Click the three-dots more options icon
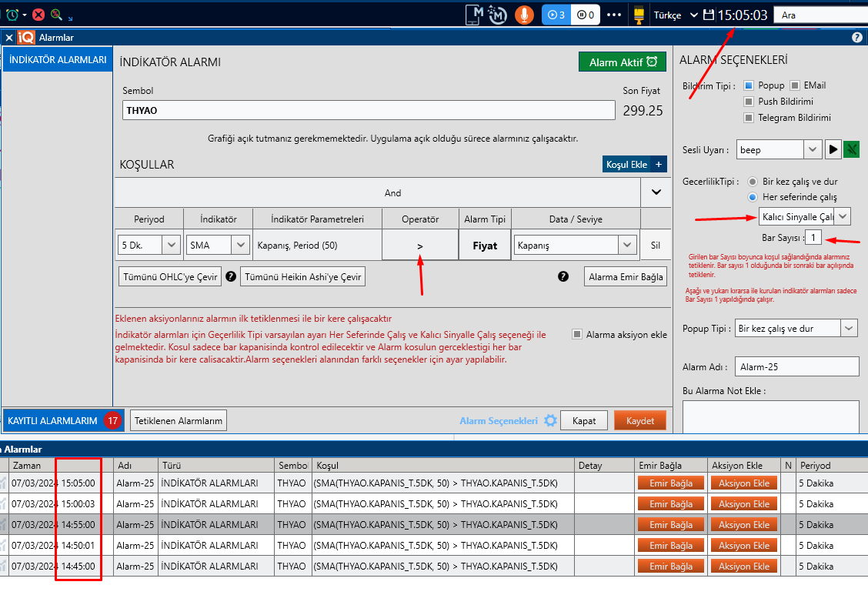 pyautogui.click(x=613, y=15)
